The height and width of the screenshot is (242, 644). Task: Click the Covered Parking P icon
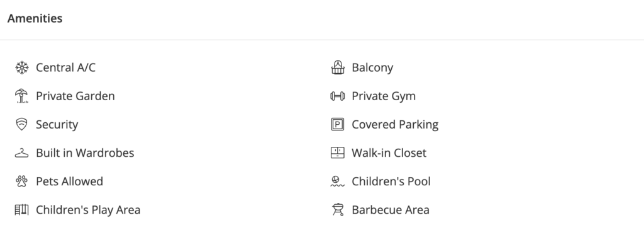[338, 124]
